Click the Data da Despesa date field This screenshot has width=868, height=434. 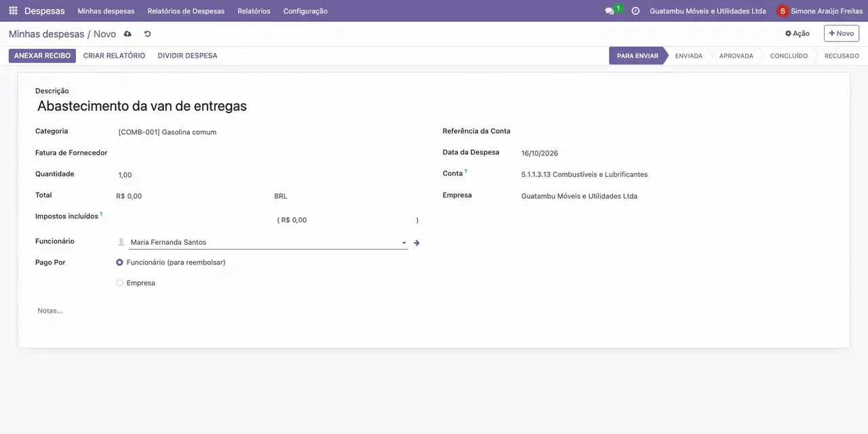point(676,153)
